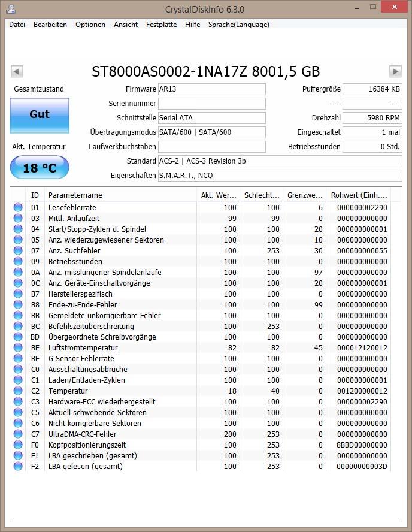This screenshot has height=532, width=412.
Task: Click the Eigenschaften field S.M.A.R.T., NCQ
Action: click(280, 176)
